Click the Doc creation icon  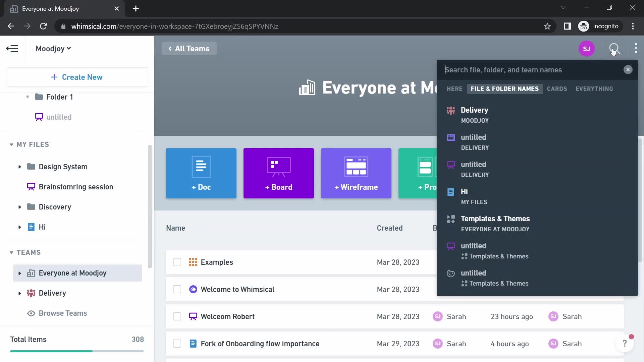click(201, 173)
